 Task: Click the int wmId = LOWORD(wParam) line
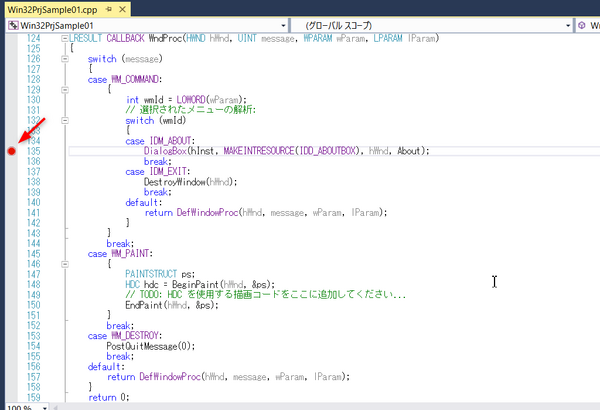(x=185, y=99)
